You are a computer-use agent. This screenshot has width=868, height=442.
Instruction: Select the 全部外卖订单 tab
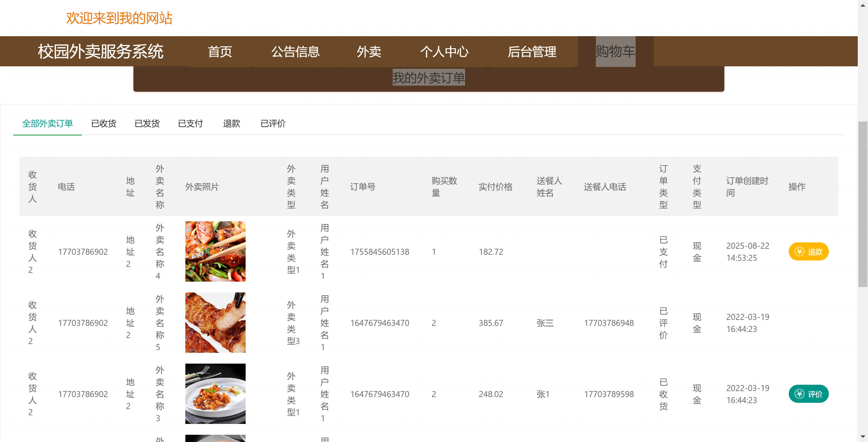(48, 123)
